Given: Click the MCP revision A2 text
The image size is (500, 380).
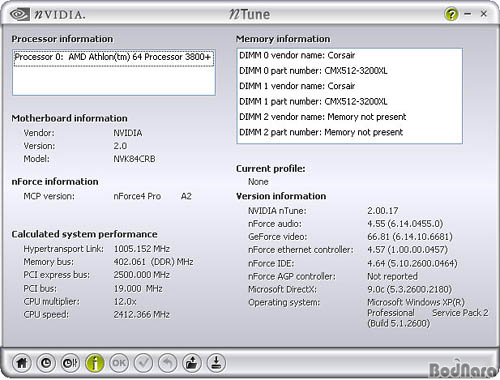Looking at the screenshot, I should click(x=186, y=196).
